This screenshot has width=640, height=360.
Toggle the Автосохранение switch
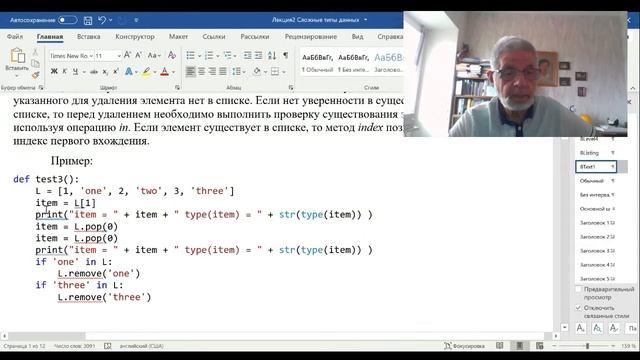coord(67,20)
